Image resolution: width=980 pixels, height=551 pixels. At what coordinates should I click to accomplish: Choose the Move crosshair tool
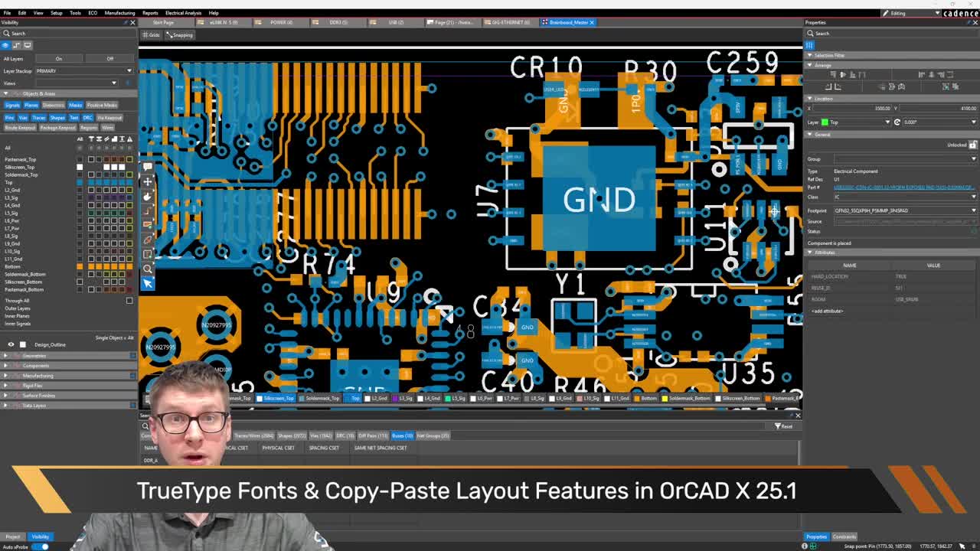[148, 181]
